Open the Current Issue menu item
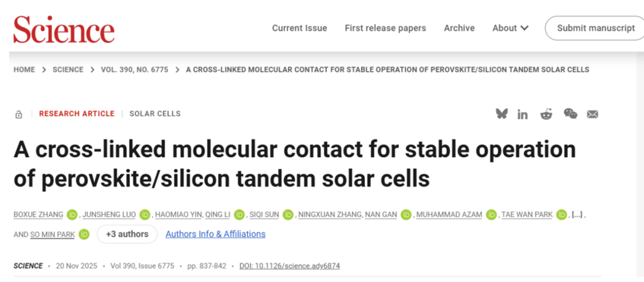 pyautogui.click(x=299, y=28)
